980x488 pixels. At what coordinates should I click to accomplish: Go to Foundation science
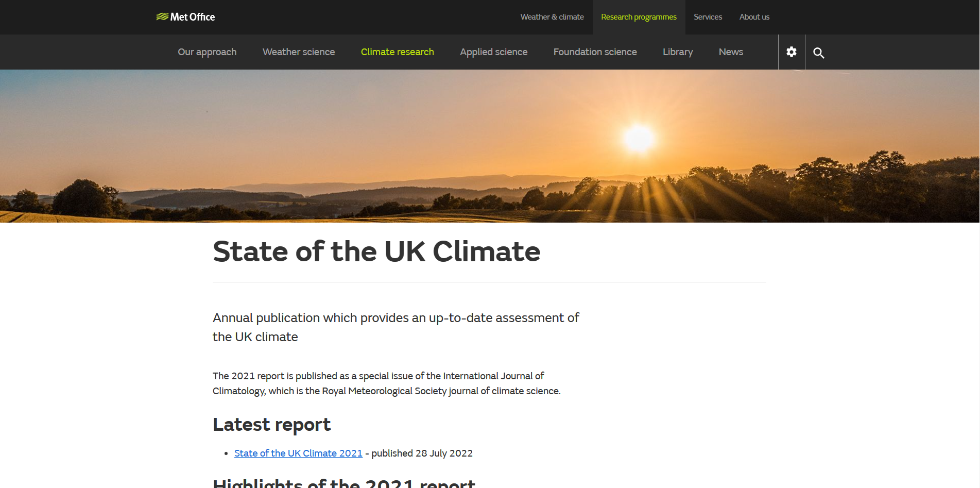pyautogui.click(x=595, y=52)
